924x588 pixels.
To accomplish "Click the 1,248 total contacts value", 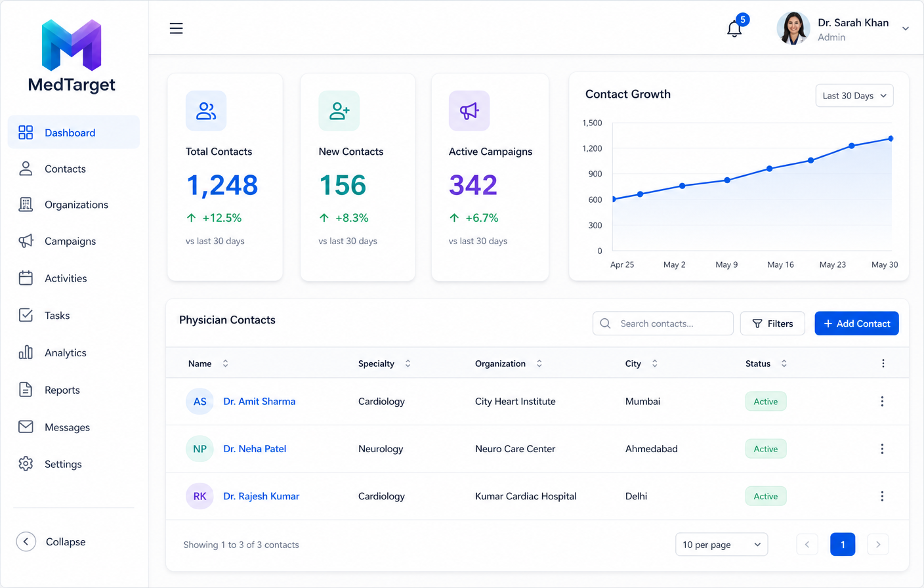I will pyautogui.click(x=222, y=186).
